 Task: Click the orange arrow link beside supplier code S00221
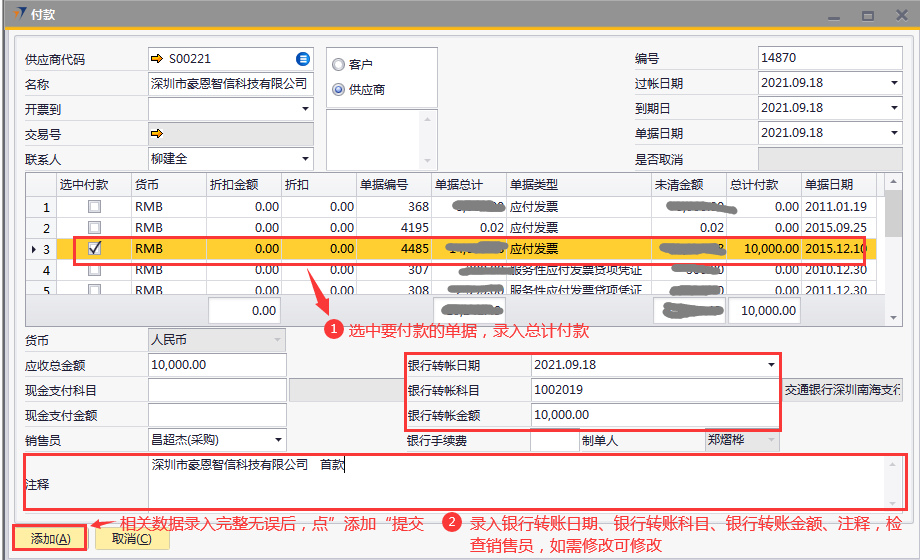point(157,59)
